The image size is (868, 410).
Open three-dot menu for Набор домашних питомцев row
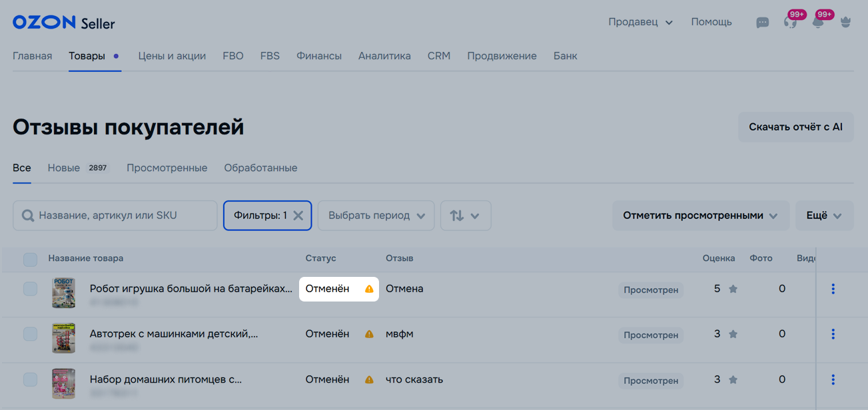[833, 379]
